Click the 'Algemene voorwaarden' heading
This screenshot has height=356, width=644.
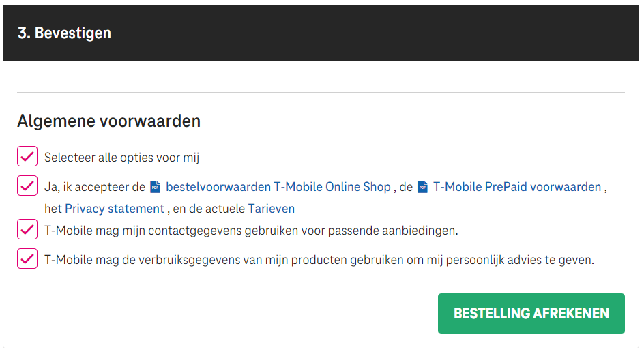(x=109, y=121)
